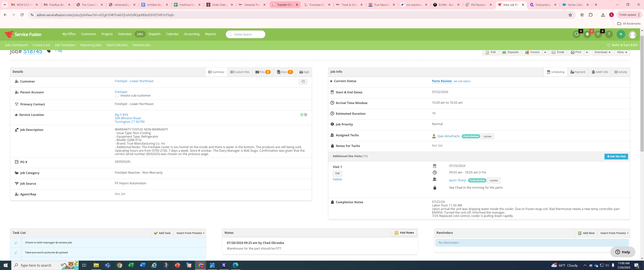This screenshot has width=644, height=270.
Task: Click the gray location status circle
Action: click(306, 115)
